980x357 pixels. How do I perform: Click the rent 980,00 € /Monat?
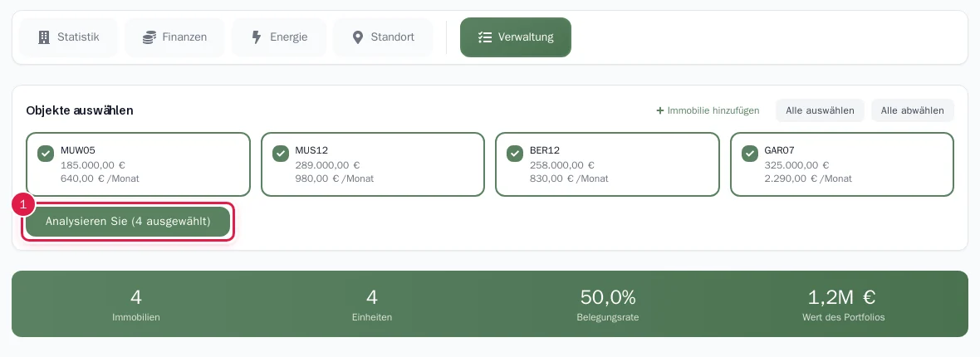click(x=335, y=178)
